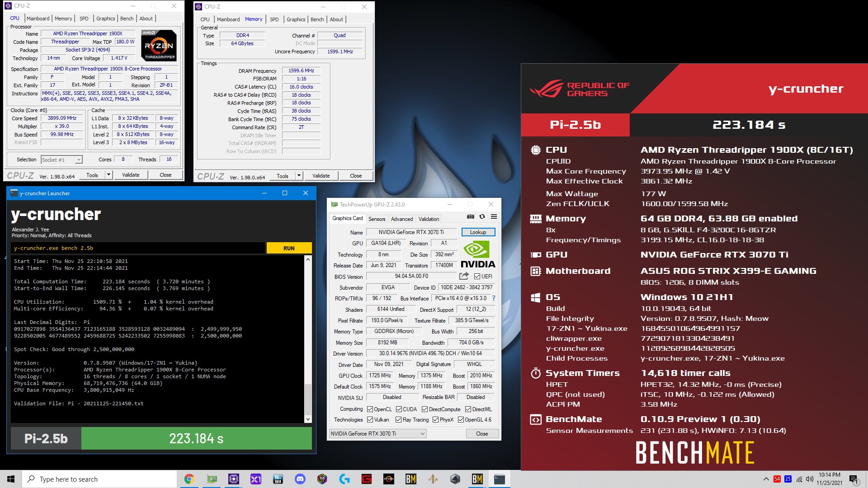Open the Advanced tab in GPU-Z

[402, 219]
